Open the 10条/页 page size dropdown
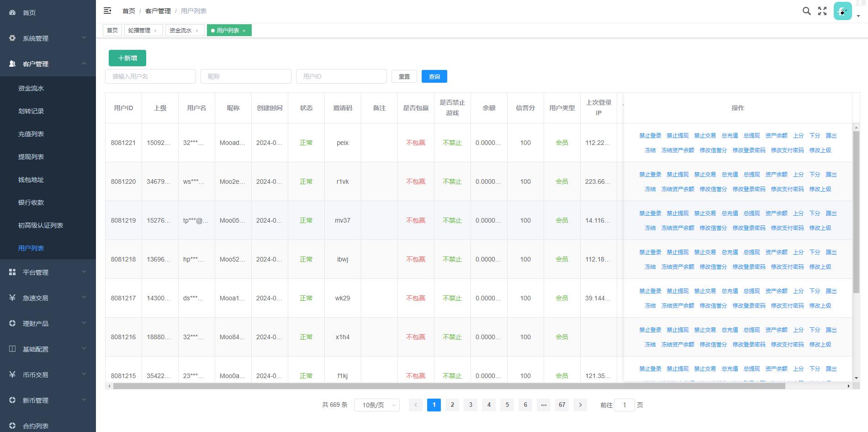868x432 pixels. (x=376, y=405)
